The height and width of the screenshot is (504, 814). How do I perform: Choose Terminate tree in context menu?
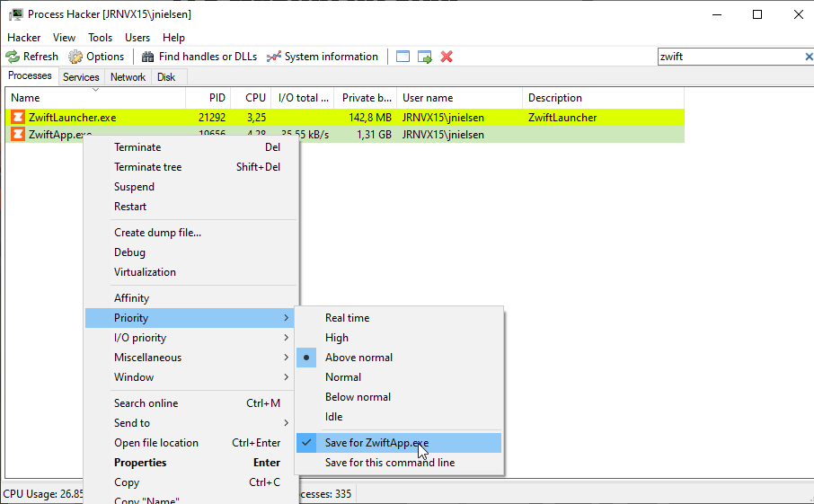(x=190, y=167)
